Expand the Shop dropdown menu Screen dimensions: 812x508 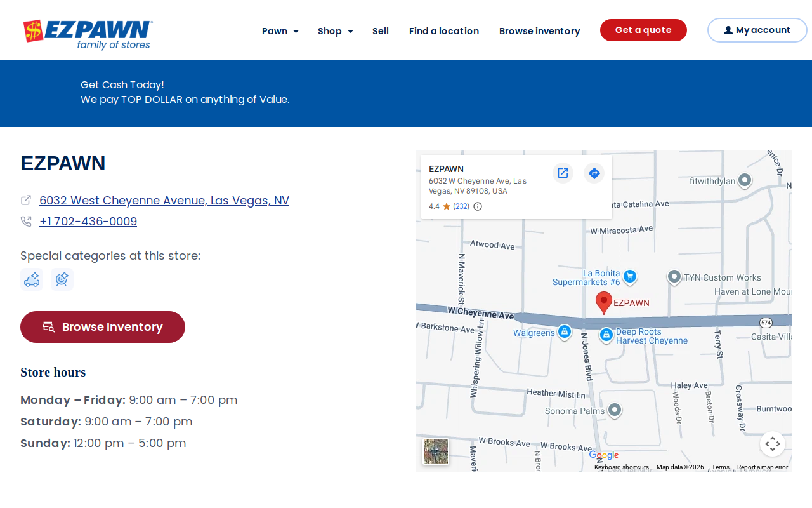(x=336, y=31)
